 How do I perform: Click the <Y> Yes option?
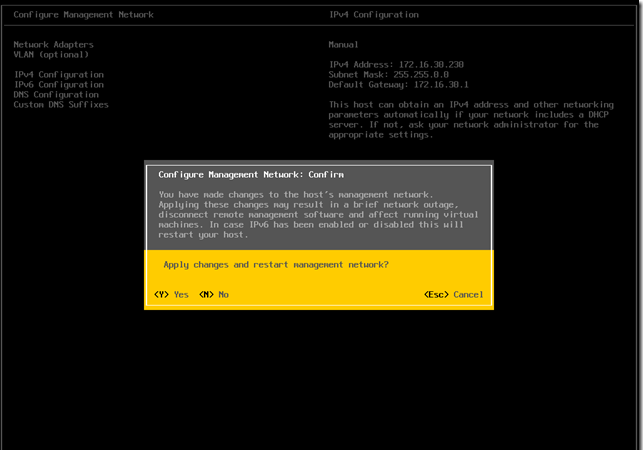pos(171,295)
